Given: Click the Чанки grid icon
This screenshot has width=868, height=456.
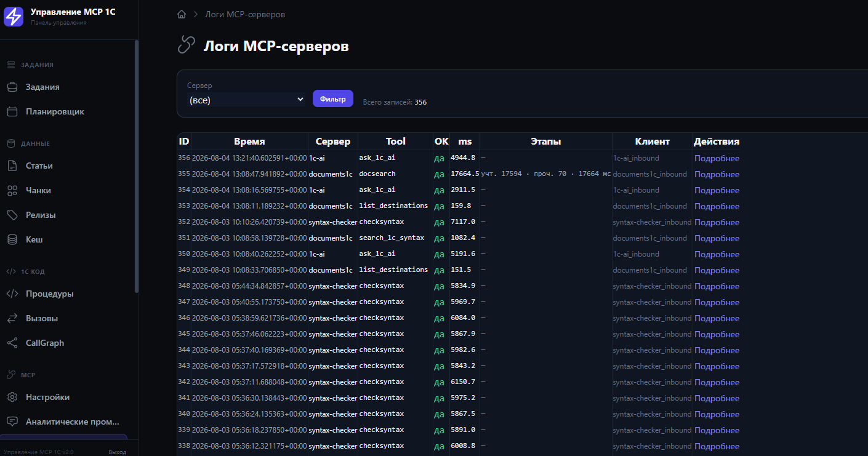Looking at the screenshot, I should click(12, 190).
